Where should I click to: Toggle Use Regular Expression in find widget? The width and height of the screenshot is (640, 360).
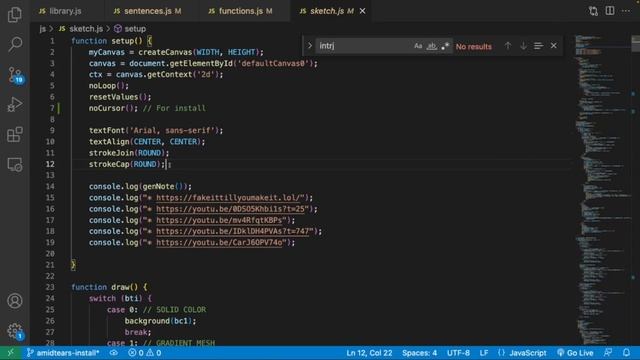pyautogui.click(x=445, y=46)
